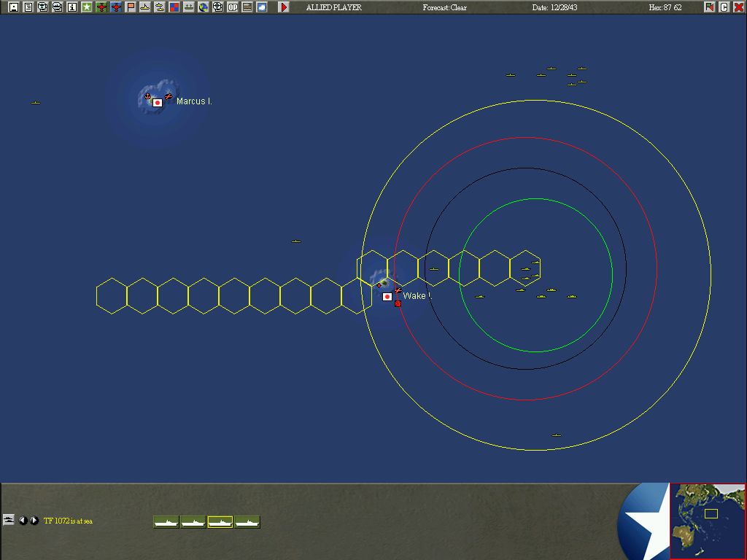
Task: Open the document list icon in toolbar
Action: 28,7
